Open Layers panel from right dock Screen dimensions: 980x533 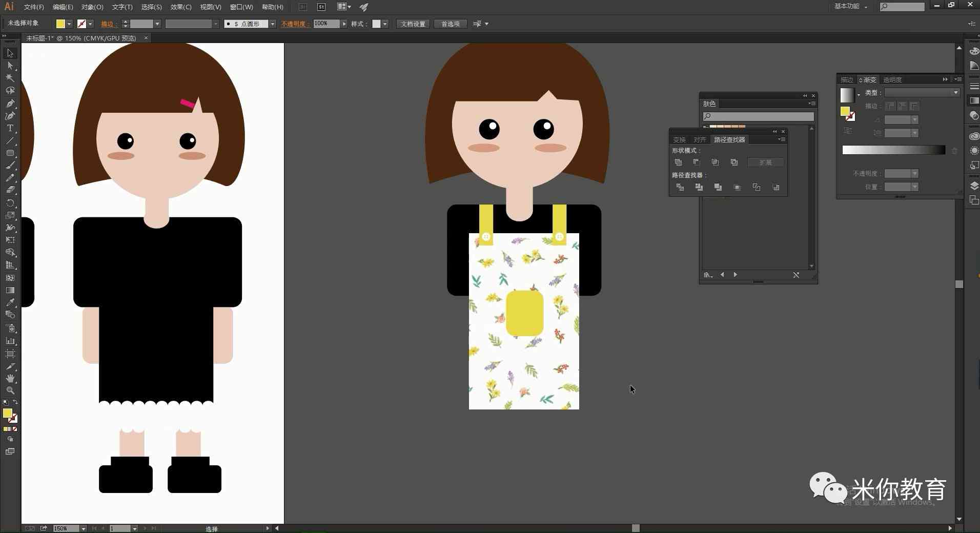coord(974,186)
